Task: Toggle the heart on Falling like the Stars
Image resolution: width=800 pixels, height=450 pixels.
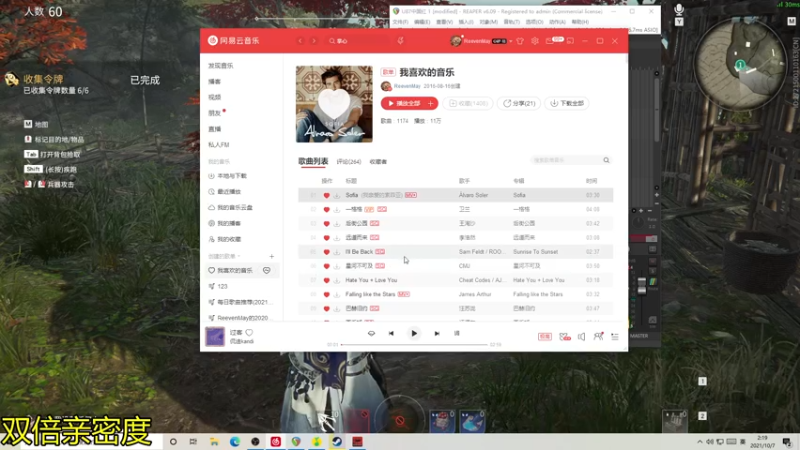Action: click(327, 294)
